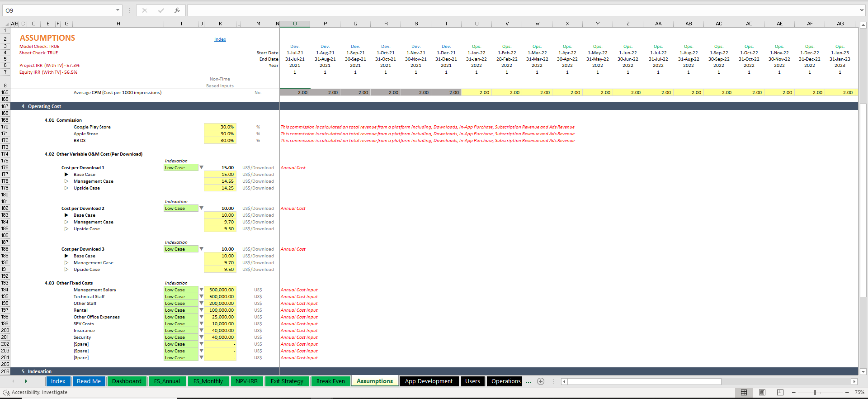The image size is (868, 399).
Task: Open Rental indexation dropdown arrow
Action: click(x=202, y=310)
